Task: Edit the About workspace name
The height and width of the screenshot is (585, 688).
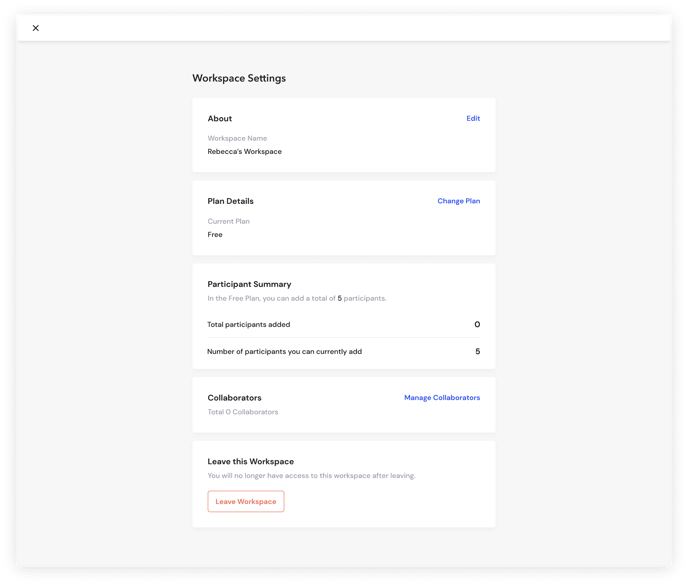Action: tap(473, 118)
